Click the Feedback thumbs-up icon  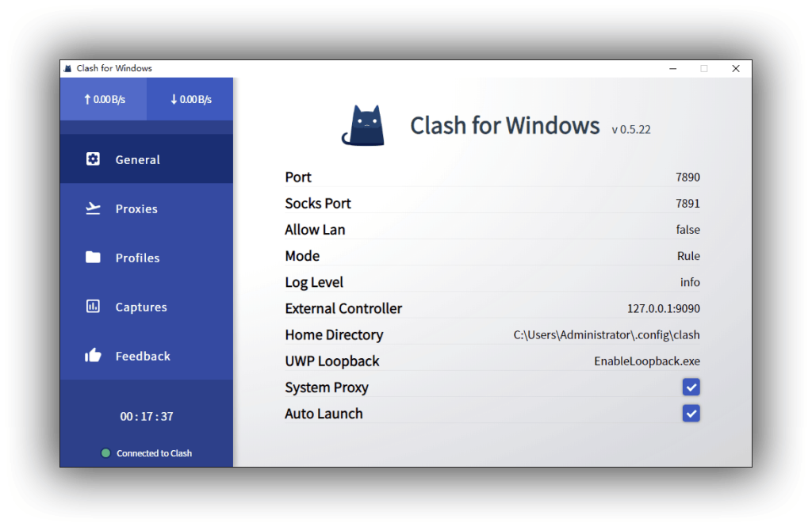coord(93,356)
